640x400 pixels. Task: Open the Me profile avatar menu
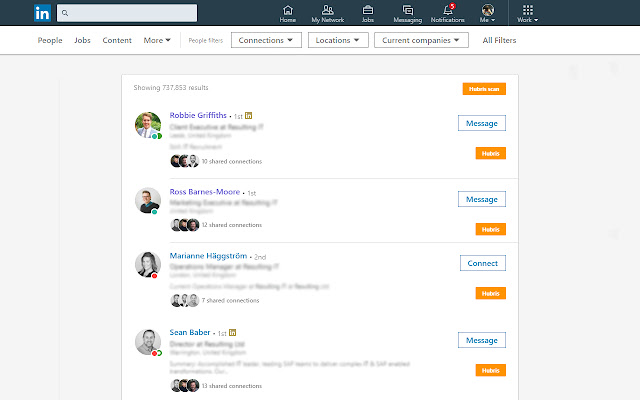tap(488, 13)
